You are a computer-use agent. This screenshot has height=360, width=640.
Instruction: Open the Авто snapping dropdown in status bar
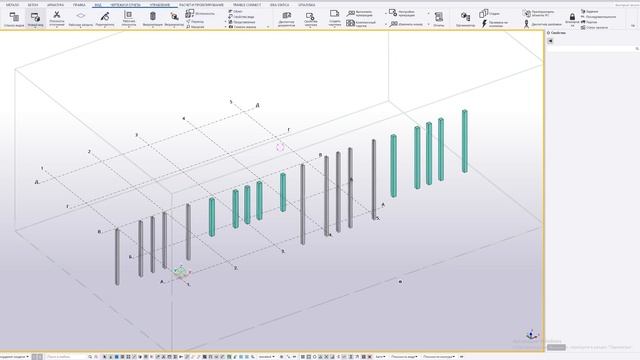(x=380, y=357)
